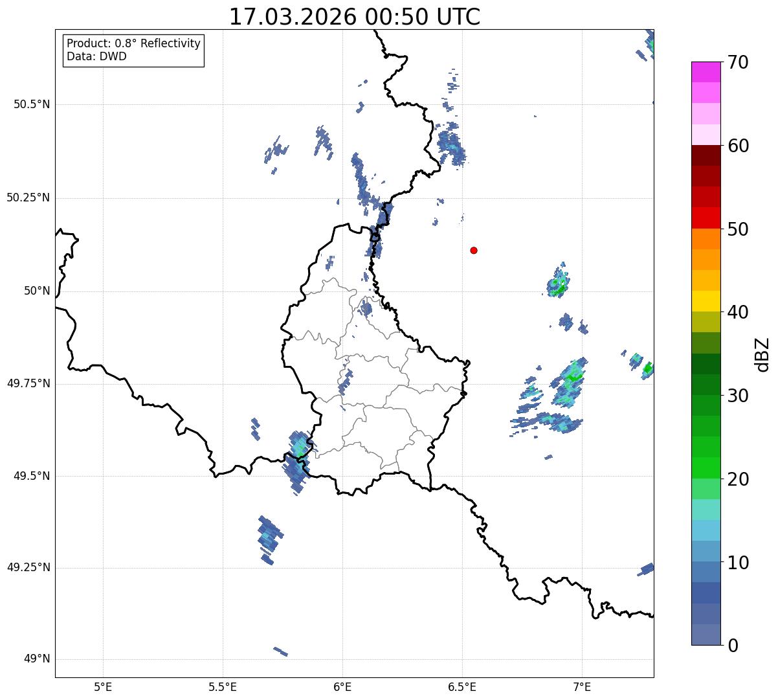Click the 50 dBZ colorbar tick label
778x700 pixels.
(739, 230)
